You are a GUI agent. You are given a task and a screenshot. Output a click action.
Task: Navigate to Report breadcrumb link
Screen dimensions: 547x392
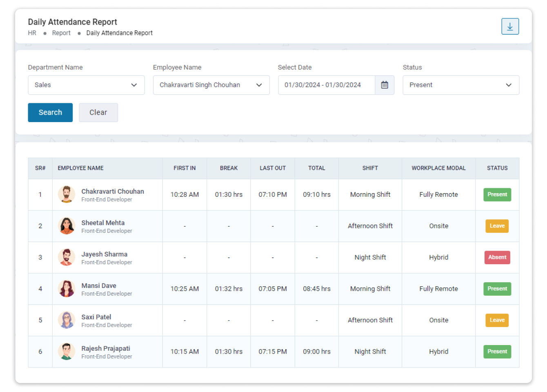[61, 33]
